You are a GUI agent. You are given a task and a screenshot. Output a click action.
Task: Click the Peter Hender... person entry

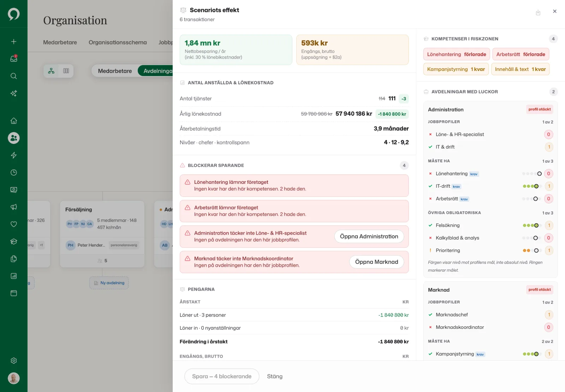coord(102,245)
